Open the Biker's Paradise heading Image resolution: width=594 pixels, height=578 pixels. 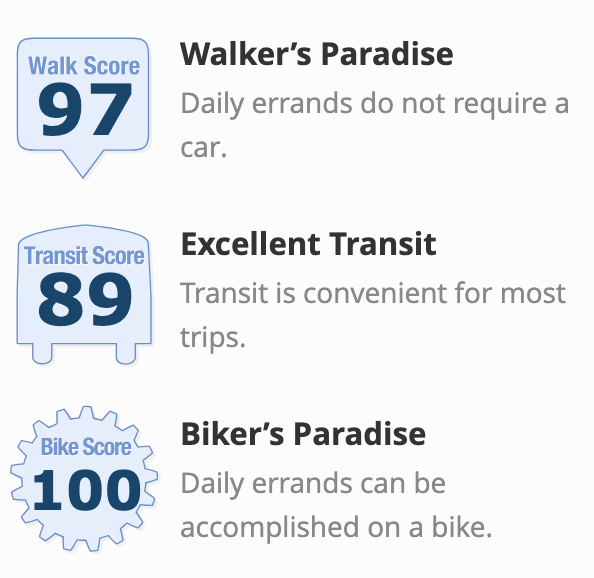click(x=303, y=434)
